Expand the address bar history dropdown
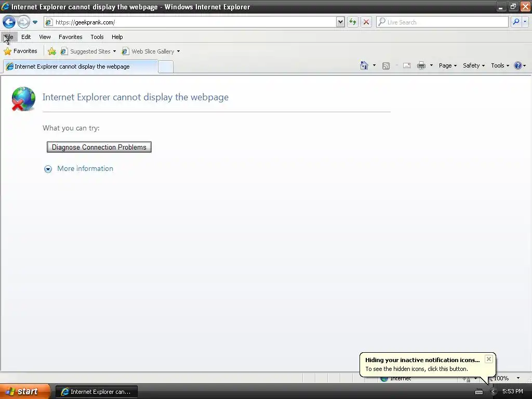 click(x=340, y=22)
